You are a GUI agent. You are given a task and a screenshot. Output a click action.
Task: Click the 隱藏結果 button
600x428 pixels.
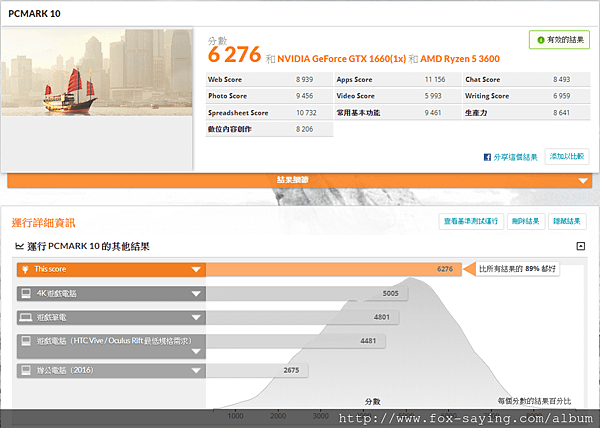tap(567, 221)
